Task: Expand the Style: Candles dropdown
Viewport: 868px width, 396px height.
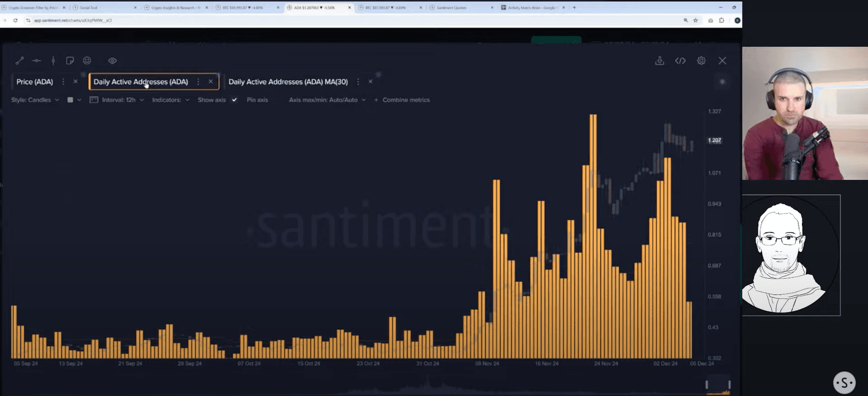Action: 35,100
